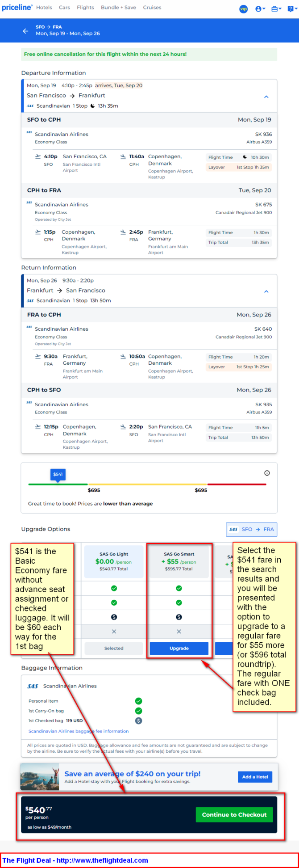Click flight number SK 675

coord(263,204)
